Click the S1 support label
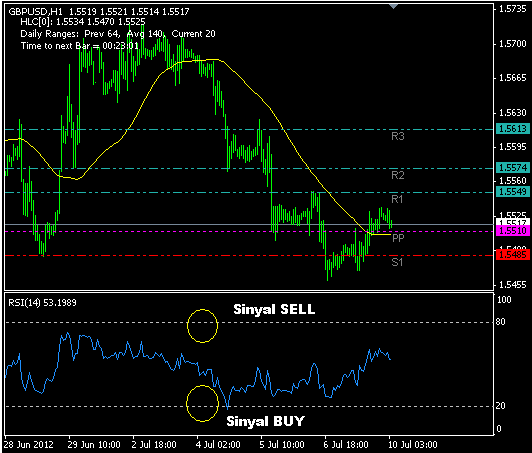Screen dimensions: 532x453 click(397, 262)
